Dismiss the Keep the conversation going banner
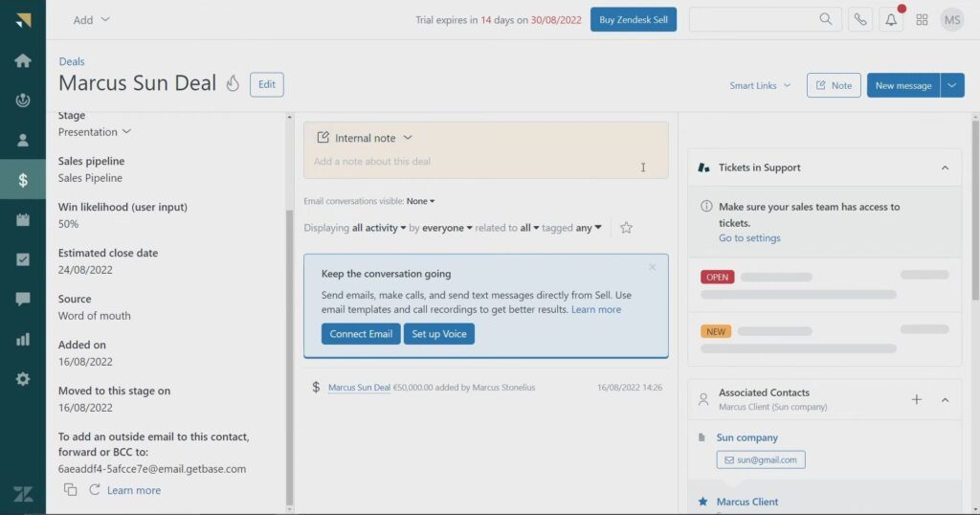Screen dimensions: 980x515 pyautogui.click(x=652, y=267)
